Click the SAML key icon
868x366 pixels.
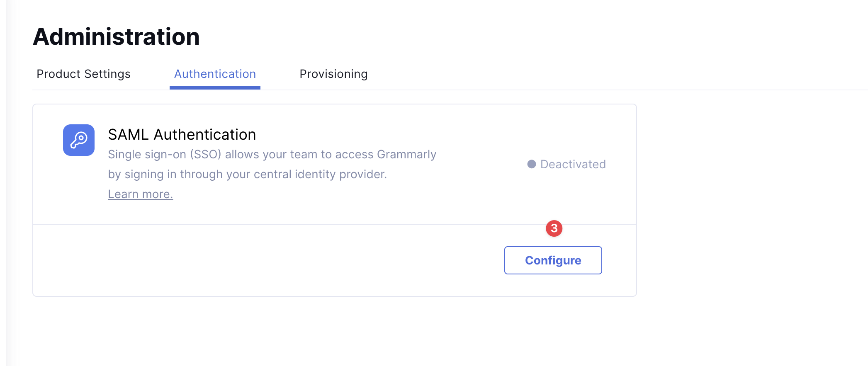(79, 140)
